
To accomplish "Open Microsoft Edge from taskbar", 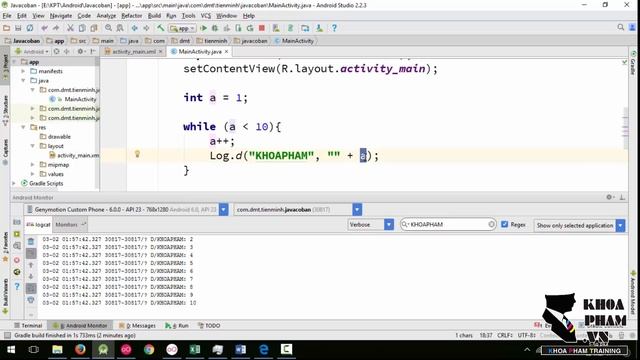I will 263,350.
